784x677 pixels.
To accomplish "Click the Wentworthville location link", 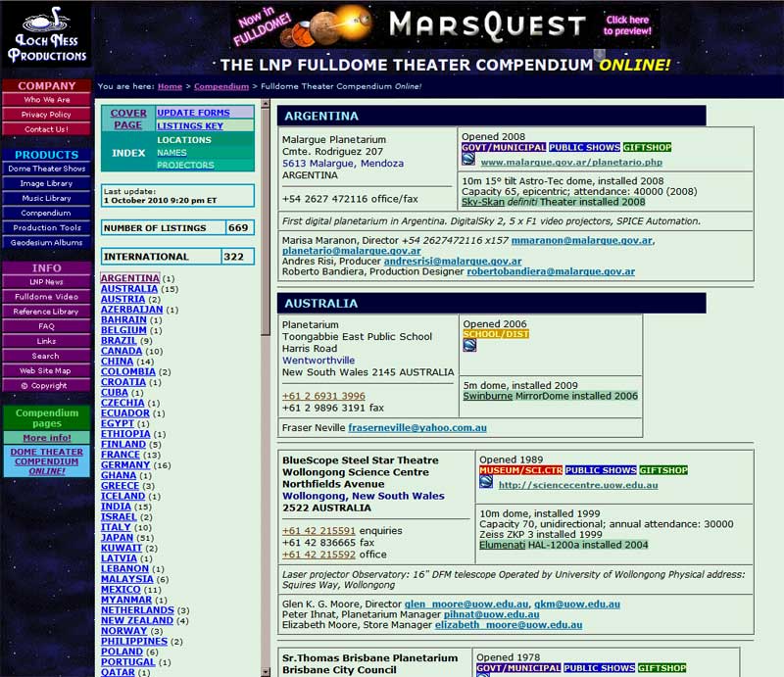I will (x=318, y=361).
